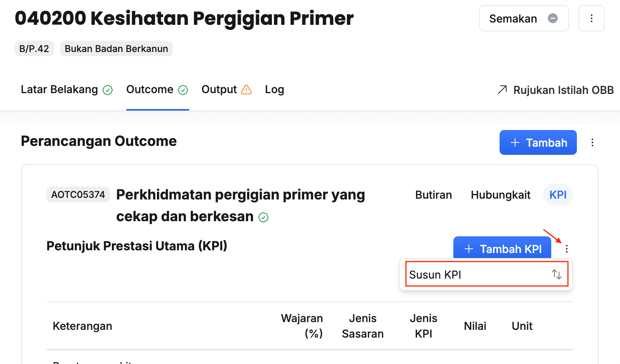Viewport: 620px width, 364px height.
Task: Click the Latar Belakang green check icon
Action: [x=108, y=90]
